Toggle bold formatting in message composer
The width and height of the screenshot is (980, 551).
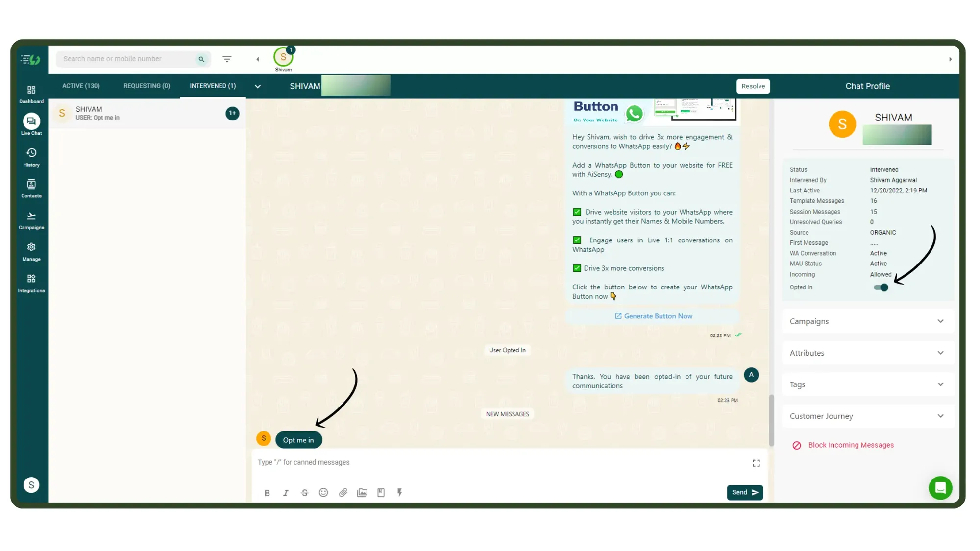coord(267,492)
